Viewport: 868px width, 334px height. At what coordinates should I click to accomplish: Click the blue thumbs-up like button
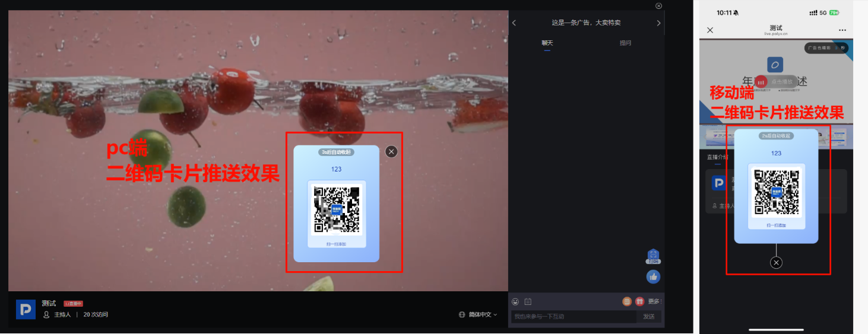[x=653, y=276]
